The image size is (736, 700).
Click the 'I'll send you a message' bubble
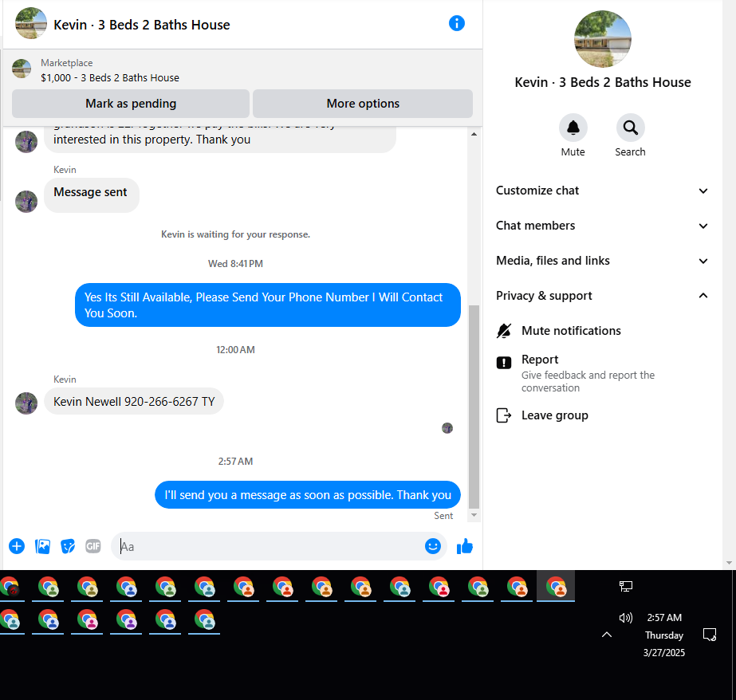pos(308,494)
